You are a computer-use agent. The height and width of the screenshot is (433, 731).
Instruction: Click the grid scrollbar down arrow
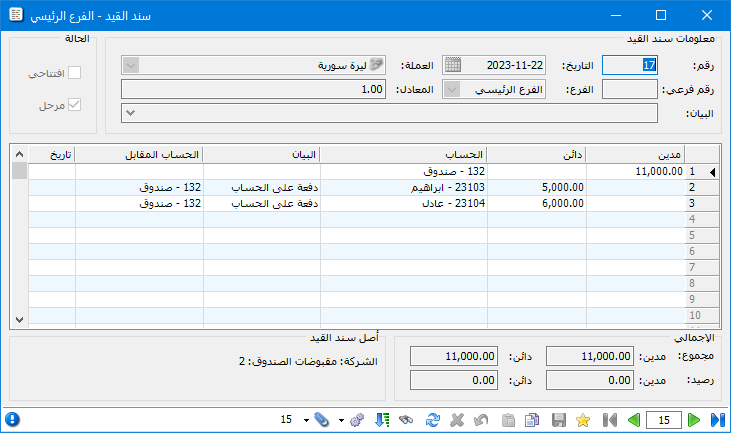[x=19, y=320]
